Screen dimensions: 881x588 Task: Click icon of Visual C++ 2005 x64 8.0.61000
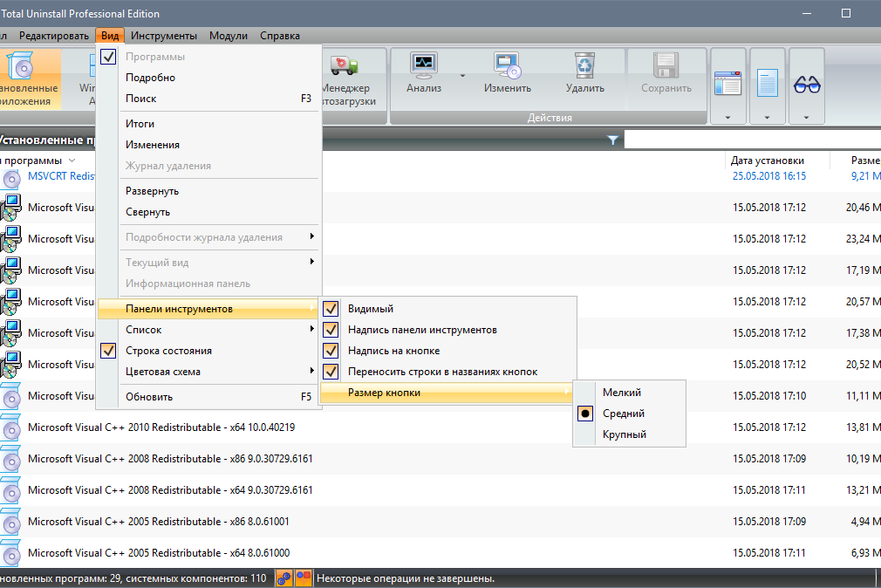coord(10,554)
